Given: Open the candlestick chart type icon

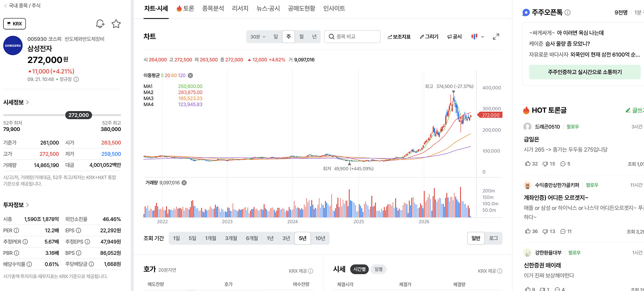Looking at the screenshot, I should [x=474, y=37].
